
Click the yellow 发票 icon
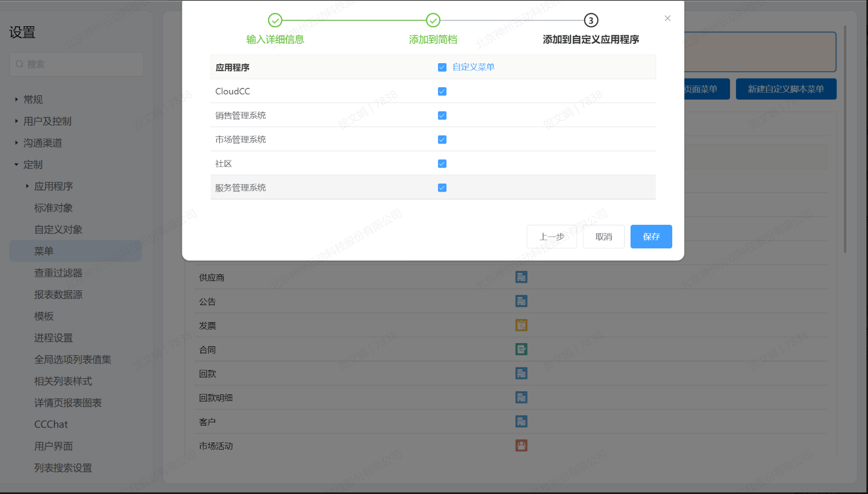click(521, 325)
